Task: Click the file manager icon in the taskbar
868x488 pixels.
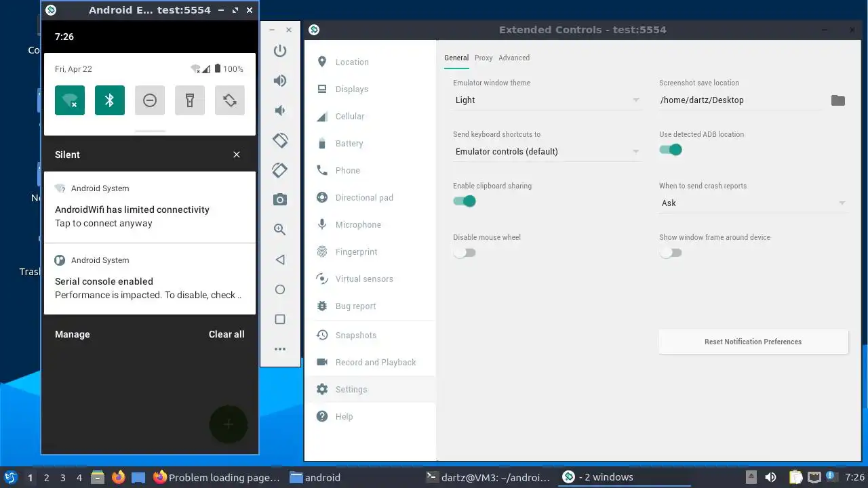Action: [98, 477]
